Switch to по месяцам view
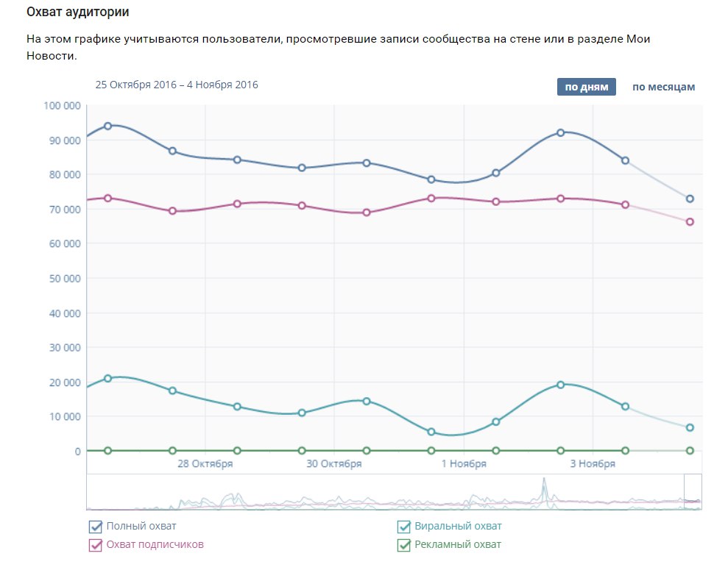 (x=663, y=87)
